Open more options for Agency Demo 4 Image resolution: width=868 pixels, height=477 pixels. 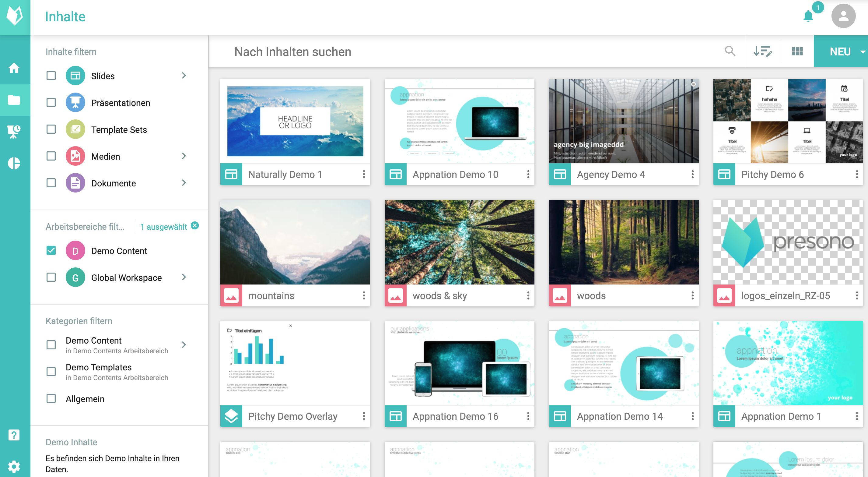pos(692,175)
